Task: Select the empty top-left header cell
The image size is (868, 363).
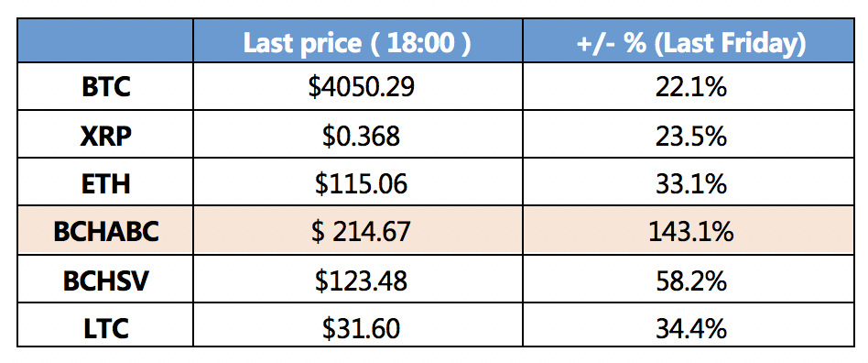Action: point(105,40)
